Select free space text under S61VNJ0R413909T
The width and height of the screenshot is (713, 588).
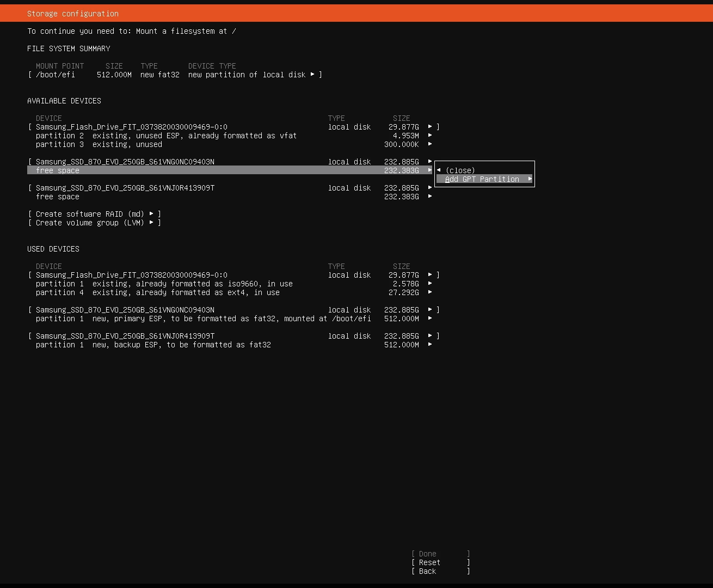[58, 197]
